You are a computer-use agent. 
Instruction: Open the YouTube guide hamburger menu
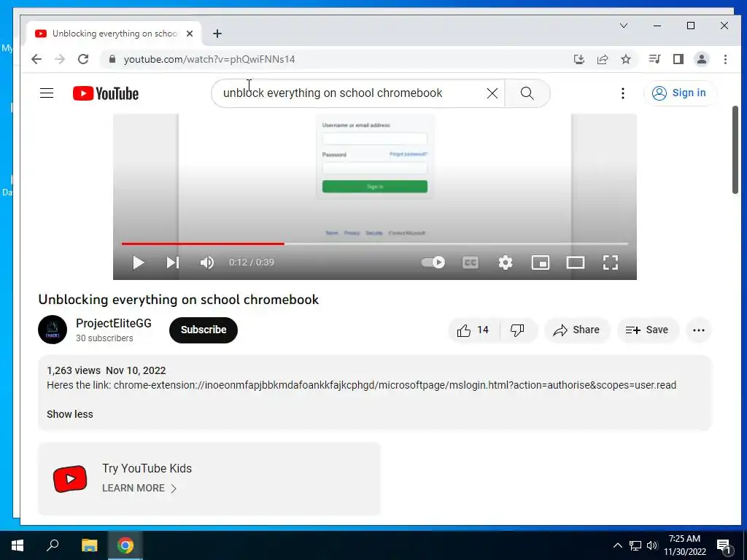[47, 93]
